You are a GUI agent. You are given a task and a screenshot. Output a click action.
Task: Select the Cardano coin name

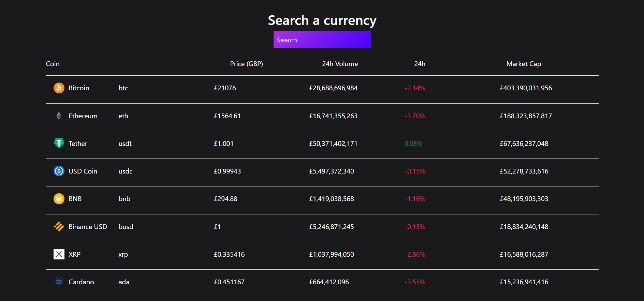tap(81, 282)
